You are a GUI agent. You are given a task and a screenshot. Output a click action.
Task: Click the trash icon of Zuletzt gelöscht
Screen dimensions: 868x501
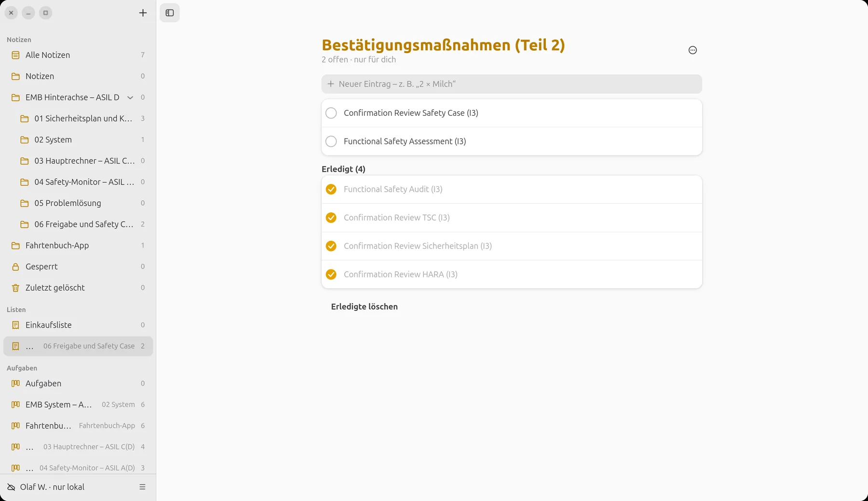pos(15,288)
